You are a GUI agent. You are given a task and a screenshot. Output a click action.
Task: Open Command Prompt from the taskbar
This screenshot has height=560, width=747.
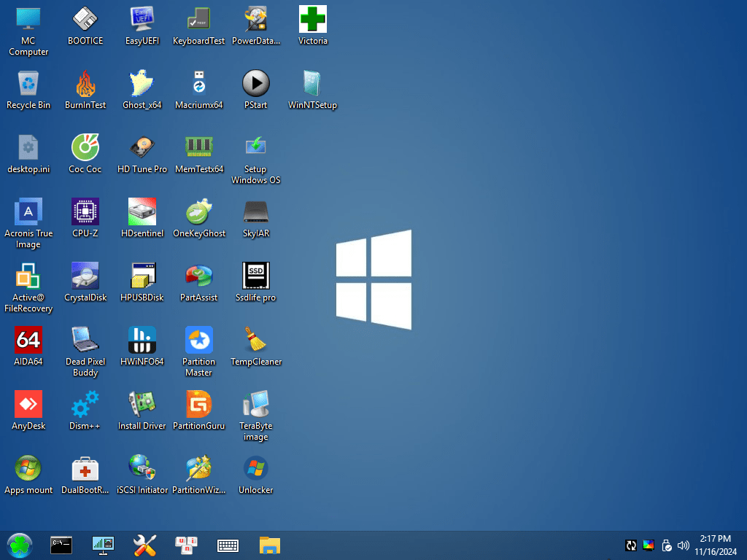coord(61,545)
